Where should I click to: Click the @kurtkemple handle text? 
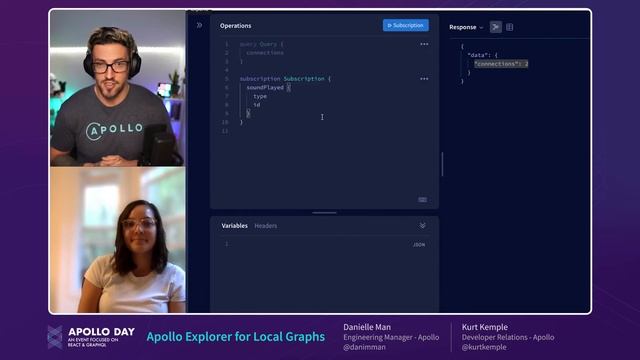pos(484,347)
